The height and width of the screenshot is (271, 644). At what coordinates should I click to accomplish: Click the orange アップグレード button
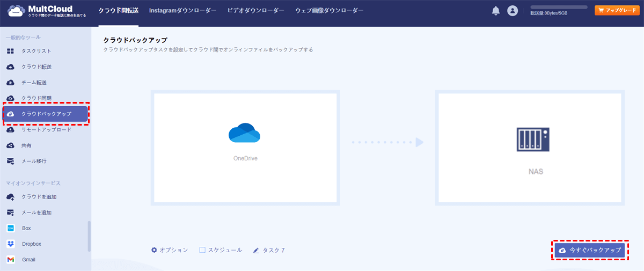click(617, 10)
